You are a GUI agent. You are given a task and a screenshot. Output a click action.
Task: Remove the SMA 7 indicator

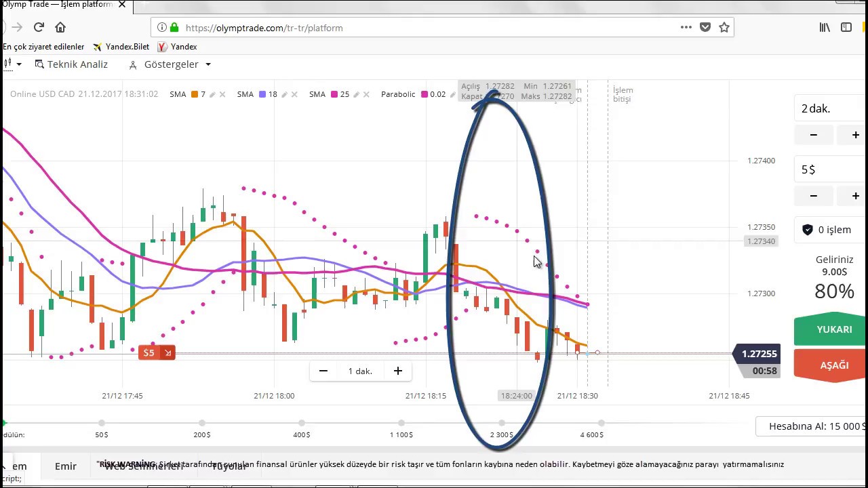(222, 94)
